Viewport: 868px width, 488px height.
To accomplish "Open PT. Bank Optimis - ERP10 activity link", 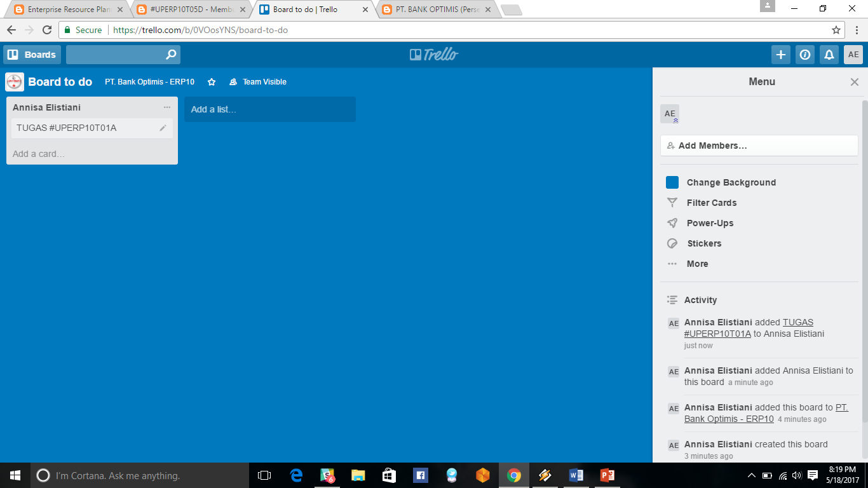I will [766, 413].
